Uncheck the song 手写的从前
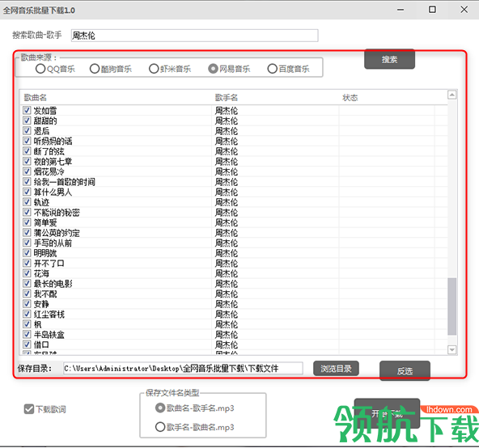 click(27, 243)
